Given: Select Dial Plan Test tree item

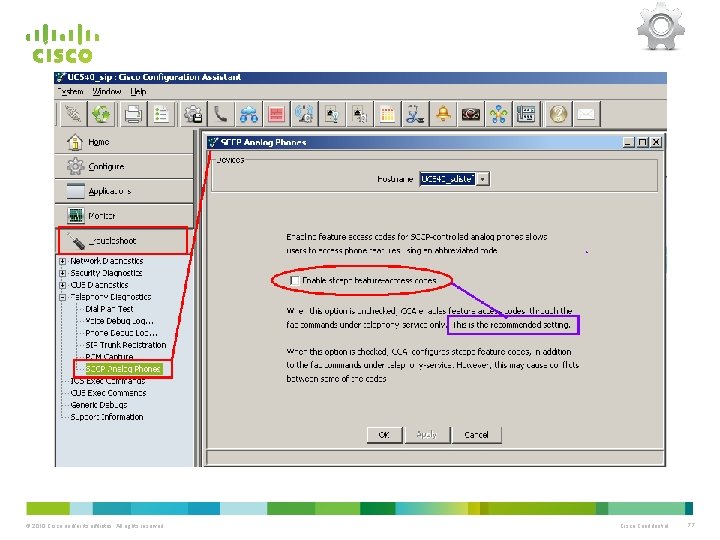Looking at the screenshot, I should click(109, 309).
